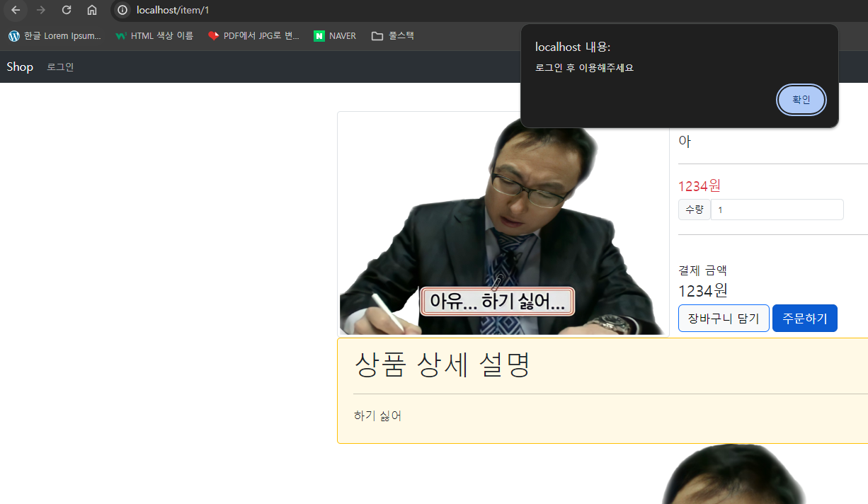Open the HTML 색상 이름 bookmark
868x504 pixels.
coord(154,35)
